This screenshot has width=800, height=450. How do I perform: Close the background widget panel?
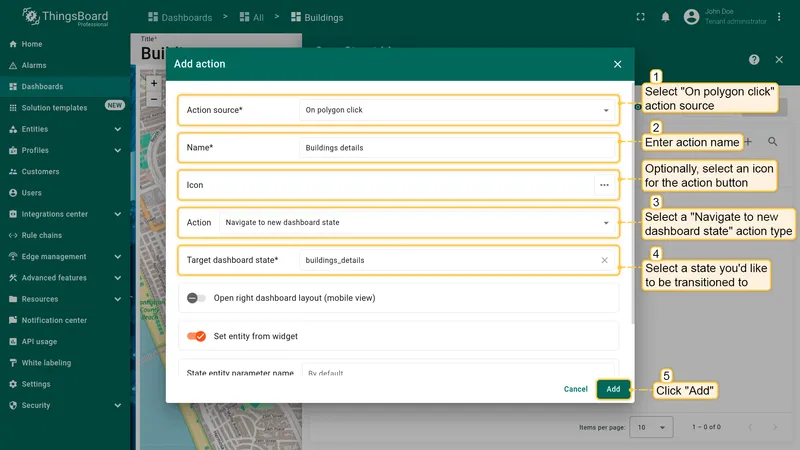pos(779,60)
